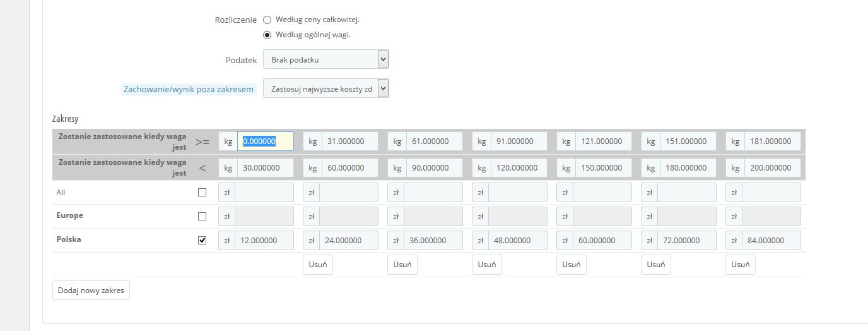This screenshot has width=868, height=331.
Task: Delete the range priced 48.000000
Action: [x=486, y=265]
